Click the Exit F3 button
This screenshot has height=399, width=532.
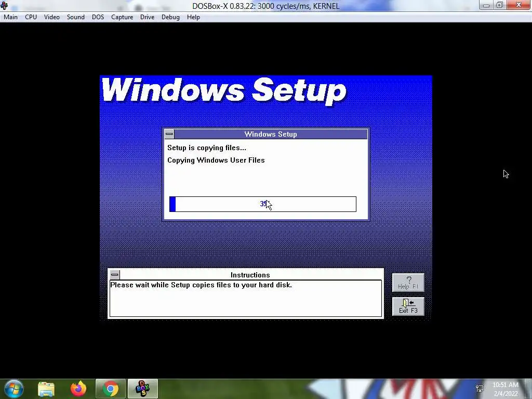coord(408,307)
